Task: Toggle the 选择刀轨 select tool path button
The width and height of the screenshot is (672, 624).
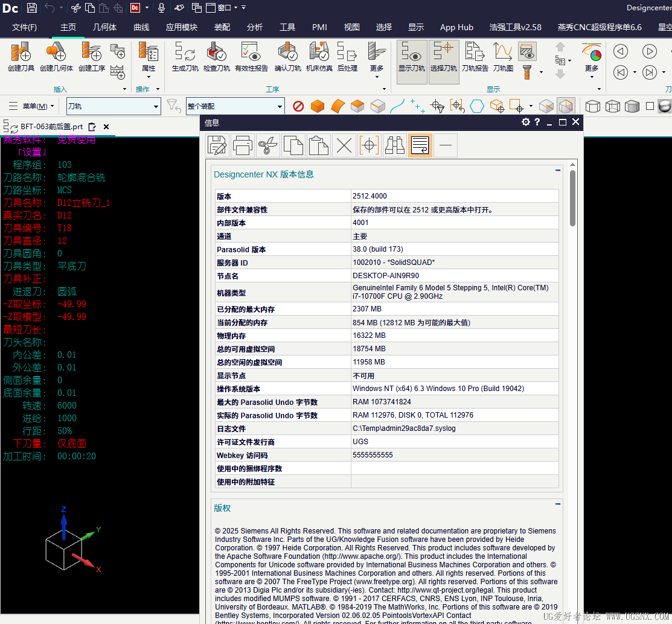Action: click(x=444, y=57)
